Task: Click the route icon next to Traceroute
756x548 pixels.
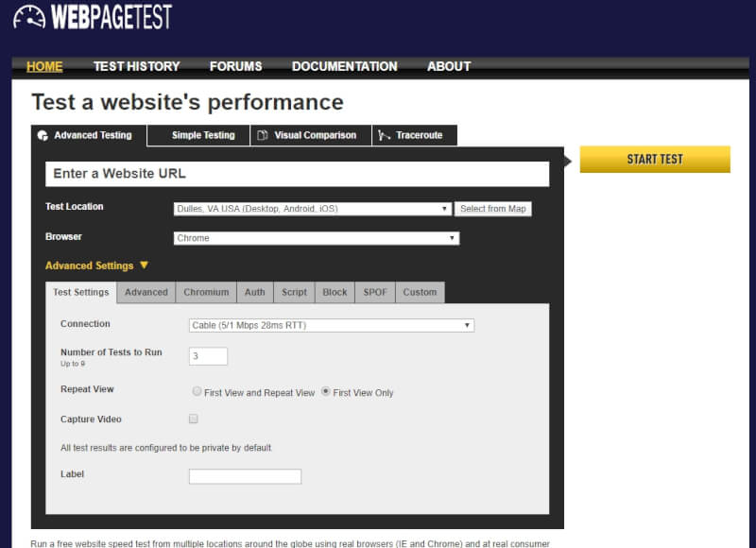Action: point(384,135)
